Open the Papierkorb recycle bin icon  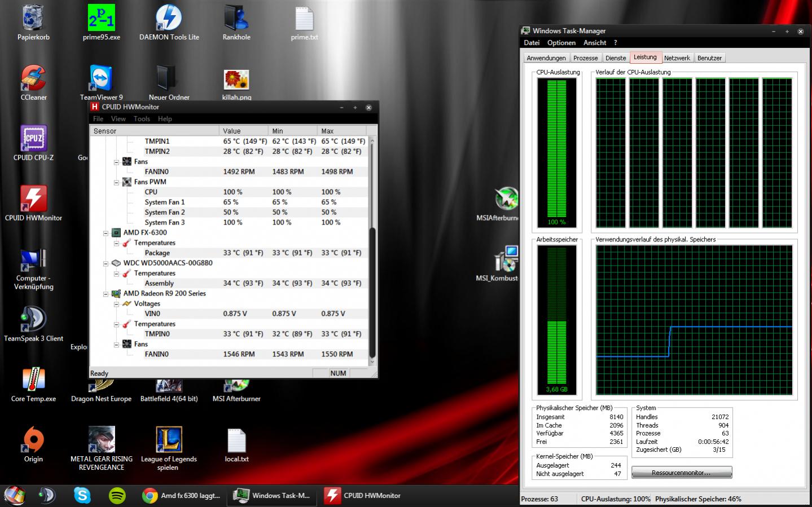(33, 23)
